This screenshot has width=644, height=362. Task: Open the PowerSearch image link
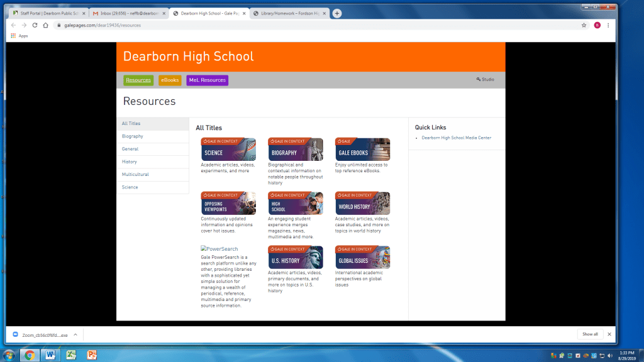pyautogui.click(x=219, y=249)
